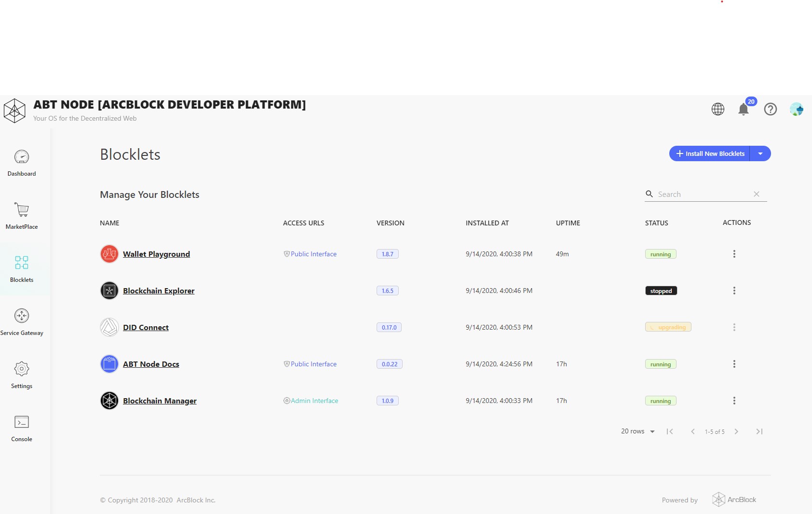Go to Dashboard in the sidebar
This screenshot has height=514, width=812.
(22, 163)
